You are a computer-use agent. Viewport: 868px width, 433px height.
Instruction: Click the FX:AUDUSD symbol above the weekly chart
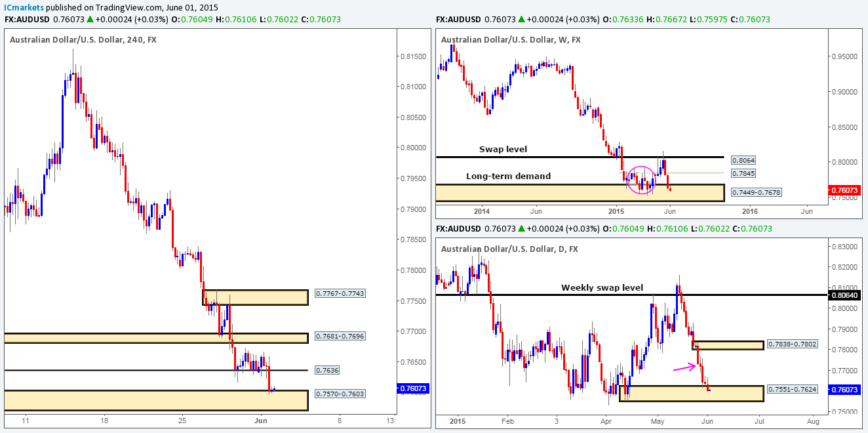[x=460, y=19]
